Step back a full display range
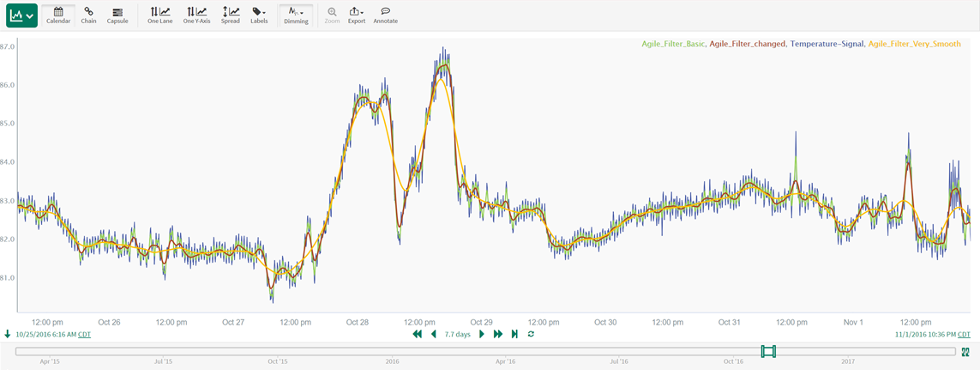Screen dimensions: 980x370 click(x=417, y=334)
